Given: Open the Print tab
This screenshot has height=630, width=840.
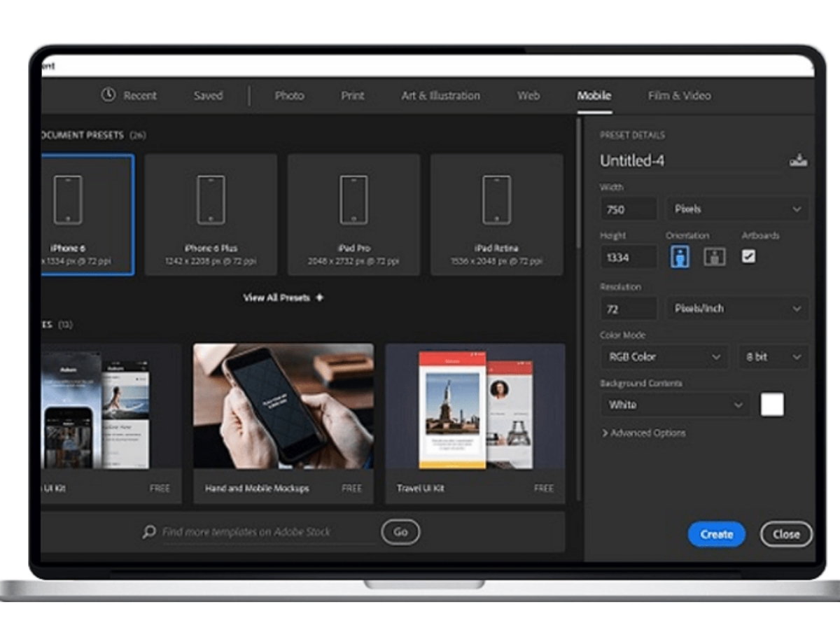Looking at the screenshot, I should (x=353, y=96).
